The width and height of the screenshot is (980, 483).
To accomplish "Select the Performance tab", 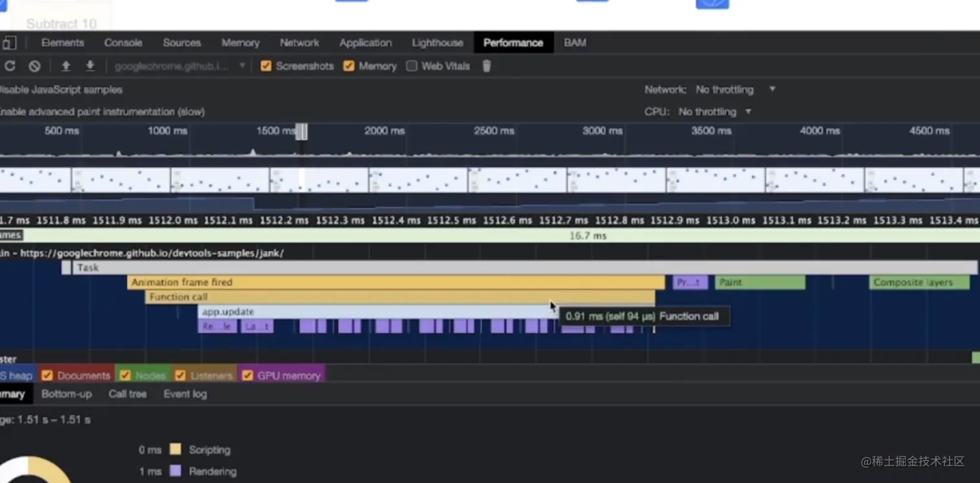I will click(513, 43).
